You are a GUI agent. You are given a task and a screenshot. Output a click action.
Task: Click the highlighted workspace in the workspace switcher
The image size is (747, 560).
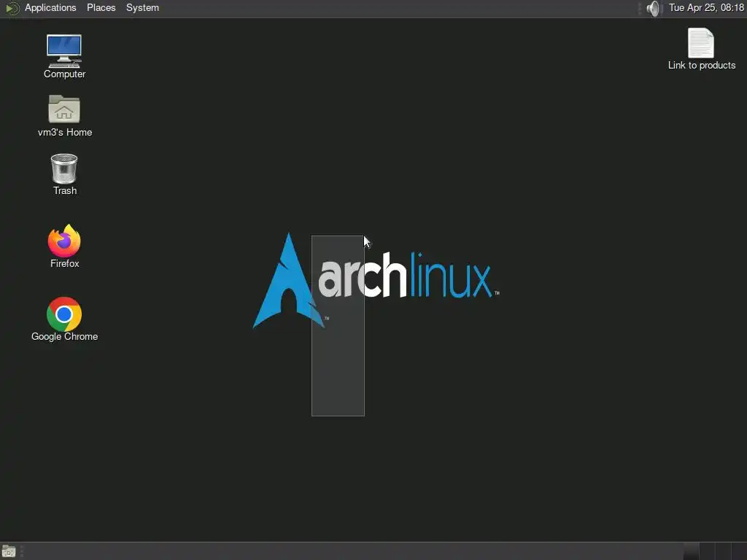coord(691,551)
